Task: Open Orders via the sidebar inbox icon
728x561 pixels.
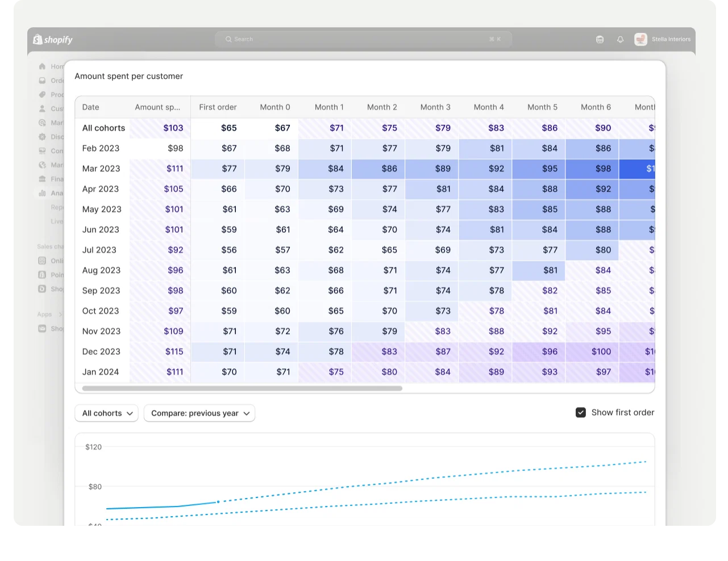Action: tap(42, 81)
